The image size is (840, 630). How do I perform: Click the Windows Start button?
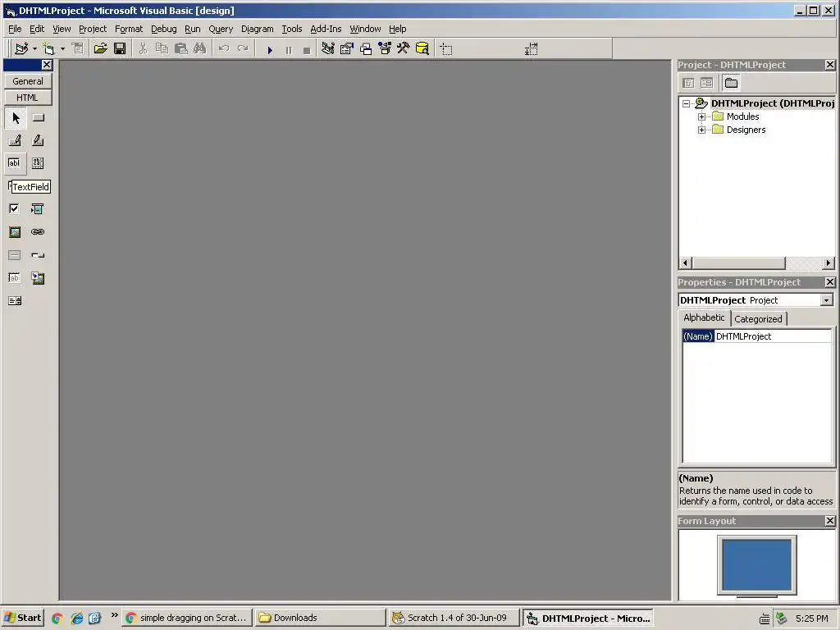(23, 618)
